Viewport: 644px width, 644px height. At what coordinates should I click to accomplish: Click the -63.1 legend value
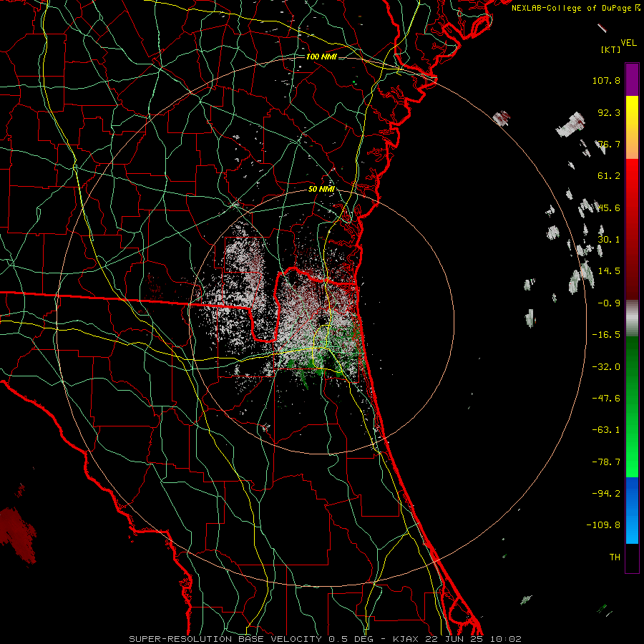click(x=606, y=429)
